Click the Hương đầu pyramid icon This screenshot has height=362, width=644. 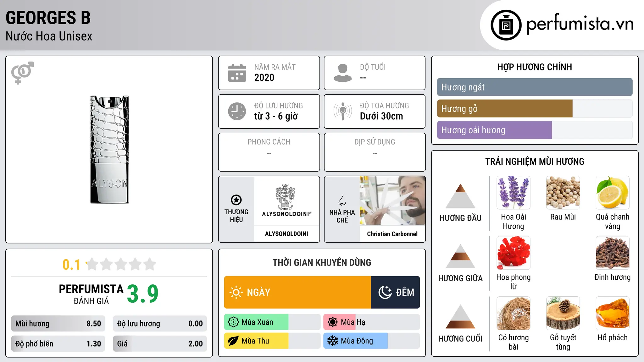[x=460, y=196]
